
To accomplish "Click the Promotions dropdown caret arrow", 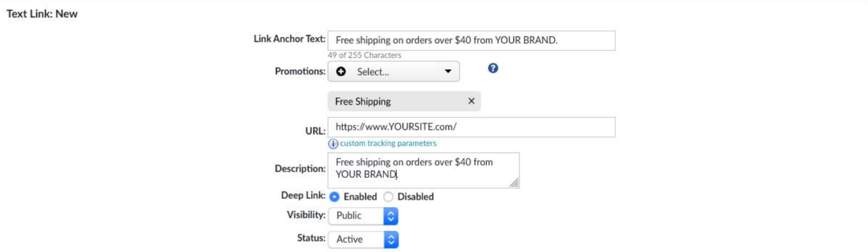I will click(448, 72).
